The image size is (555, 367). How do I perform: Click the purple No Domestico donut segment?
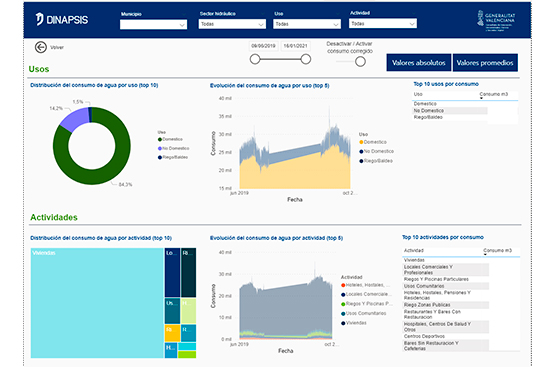click(75, 120)
